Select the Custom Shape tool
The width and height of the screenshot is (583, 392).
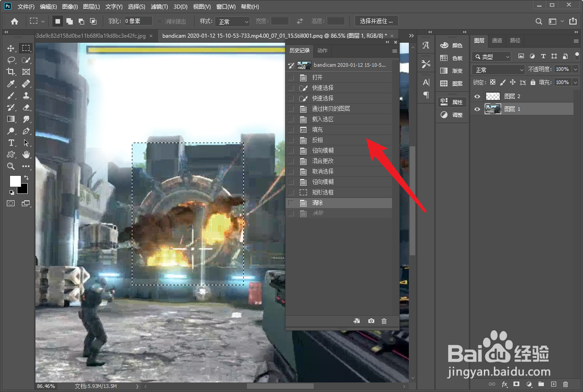pos(11,154)
